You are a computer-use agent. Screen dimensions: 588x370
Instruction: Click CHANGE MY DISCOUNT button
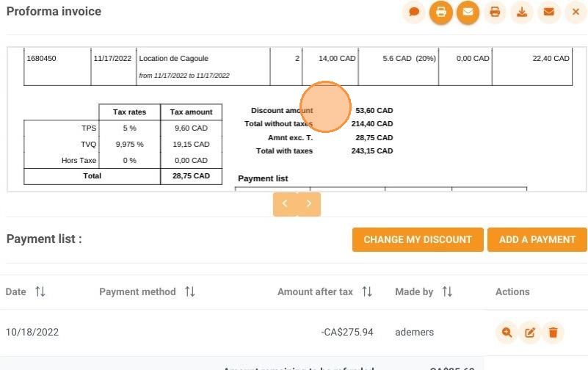click(418, 239)
